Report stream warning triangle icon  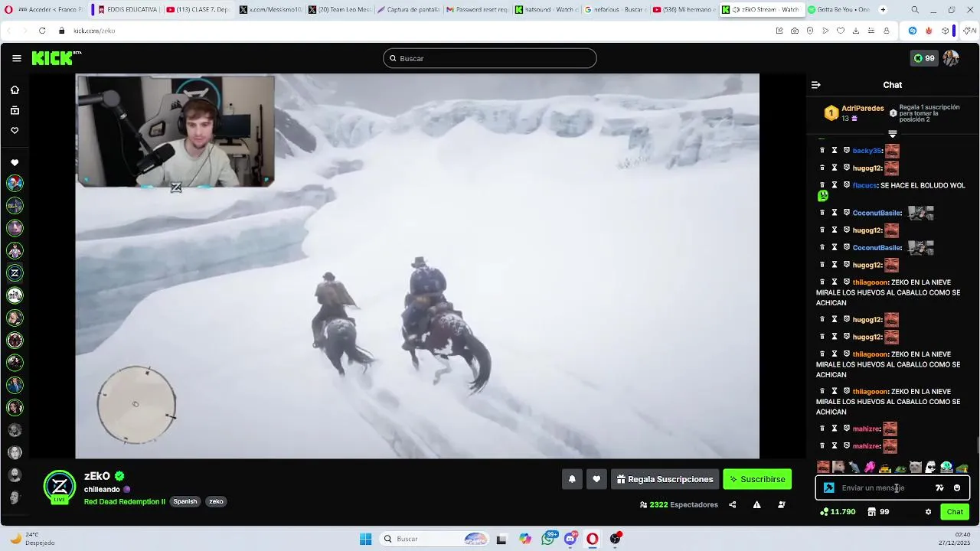click(756, 504)
